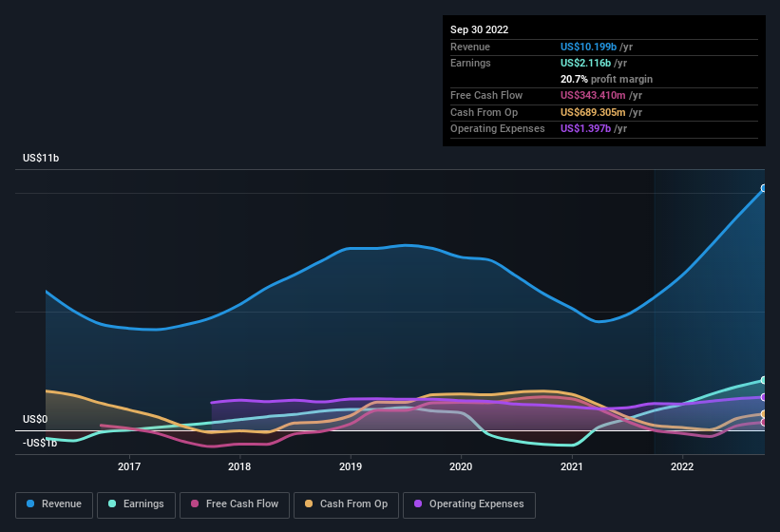Click the US$10.199b revenue value
The height and width of the screenshot is (532, 780).
(588, 47)
